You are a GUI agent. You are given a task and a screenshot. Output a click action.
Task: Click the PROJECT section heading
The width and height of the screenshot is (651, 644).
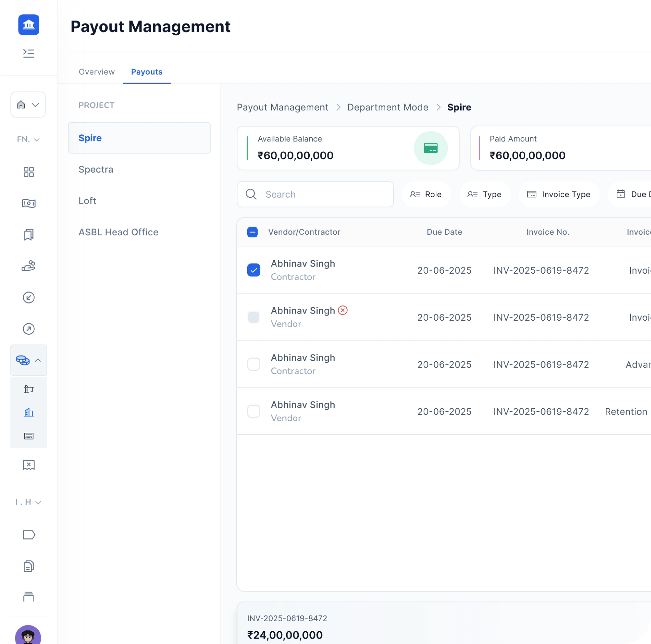[96, 105]
